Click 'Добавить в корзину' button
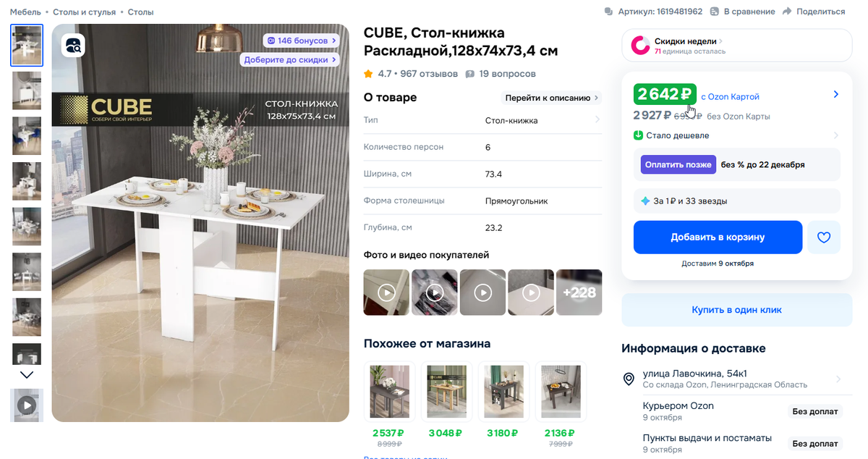This screenshot has height=459, width=868. pyautogui.click(x=718, y=237)
